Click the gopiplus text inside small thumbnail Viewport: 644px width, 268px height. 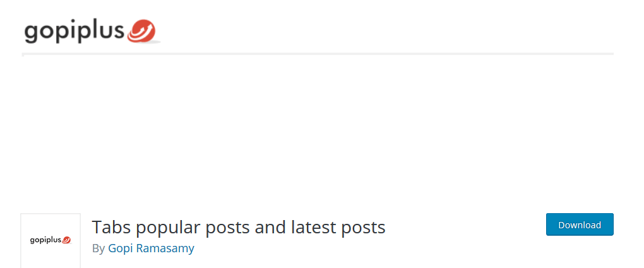click(x=45, y=240)
